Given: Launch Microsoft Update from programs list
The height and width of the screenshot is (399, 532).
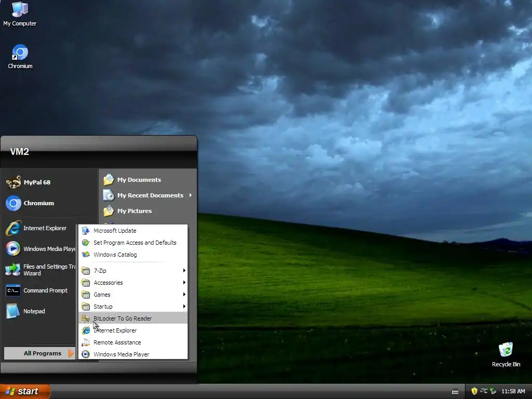Looking at the screenshot, I should coord(133,231).
